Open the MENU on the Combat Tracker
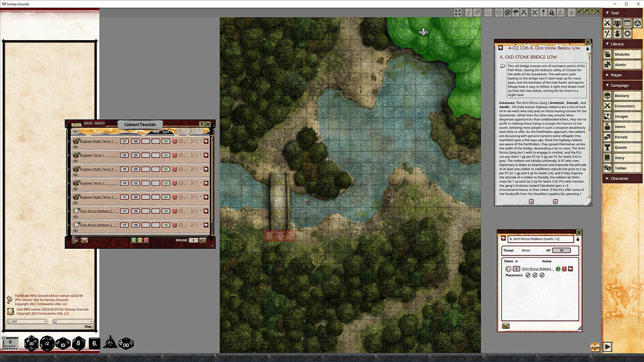The height and width of the screenshot is (362, 644). click(77, 124)
